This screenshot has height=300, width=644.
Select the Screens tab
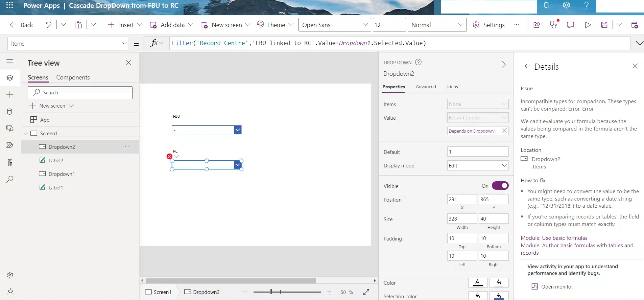point(38,77)
